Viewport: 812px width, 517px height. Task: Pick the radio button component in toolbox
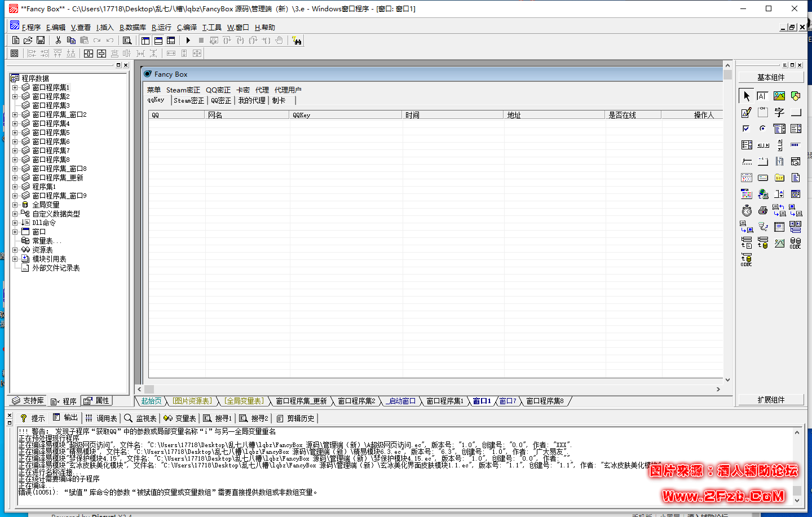click(x=763, y=129)
